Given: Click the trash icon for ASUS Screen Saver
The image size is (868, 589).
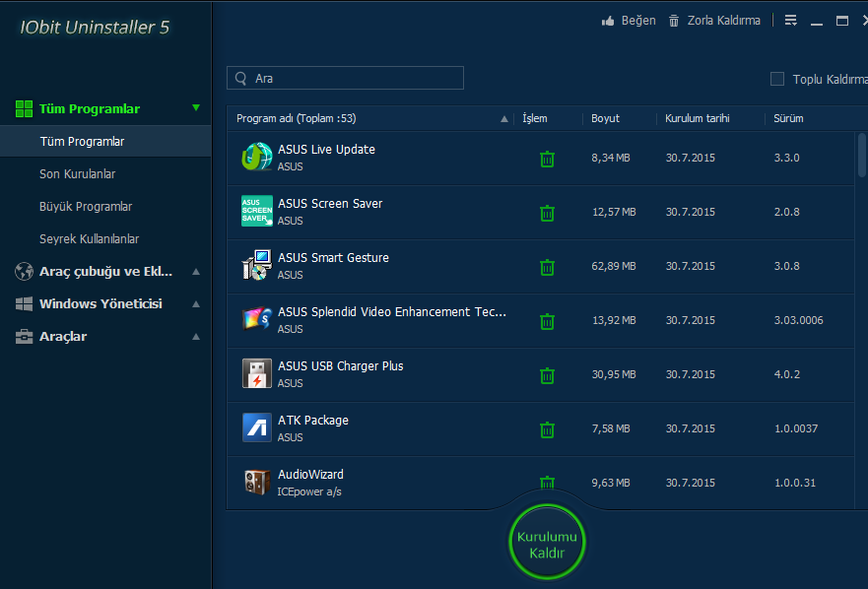Looking at the screenshot, I should [547, 213].
